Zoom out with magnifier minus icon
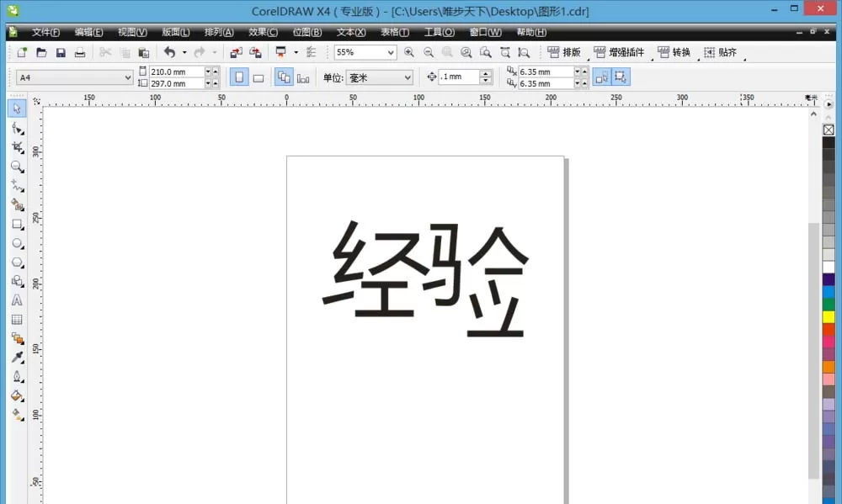The image size is (842, 504). tap(429, 52)
